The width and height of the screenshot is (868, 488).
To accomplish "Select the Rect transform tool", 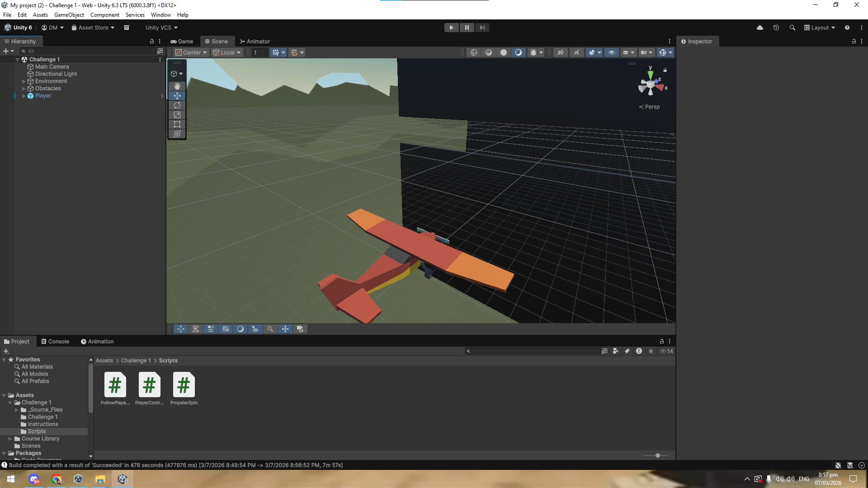I will 177,124.
